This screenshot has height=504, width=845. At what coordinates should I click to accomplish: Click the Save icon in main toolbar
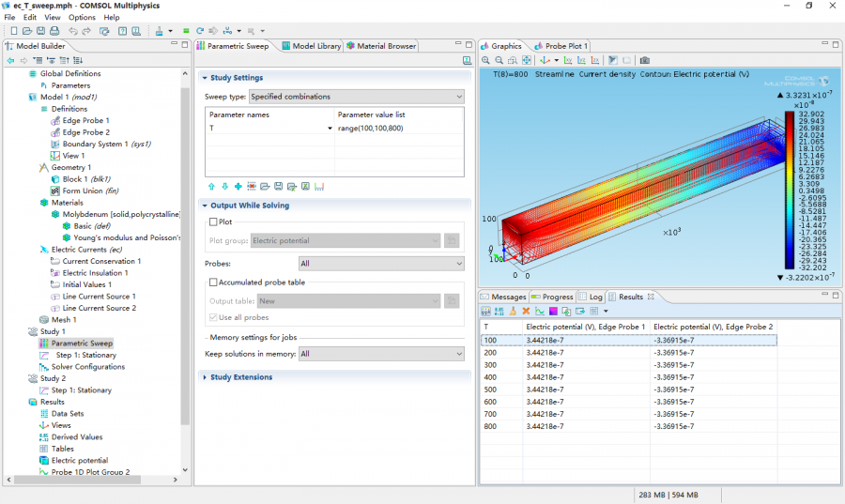[40, 31]
